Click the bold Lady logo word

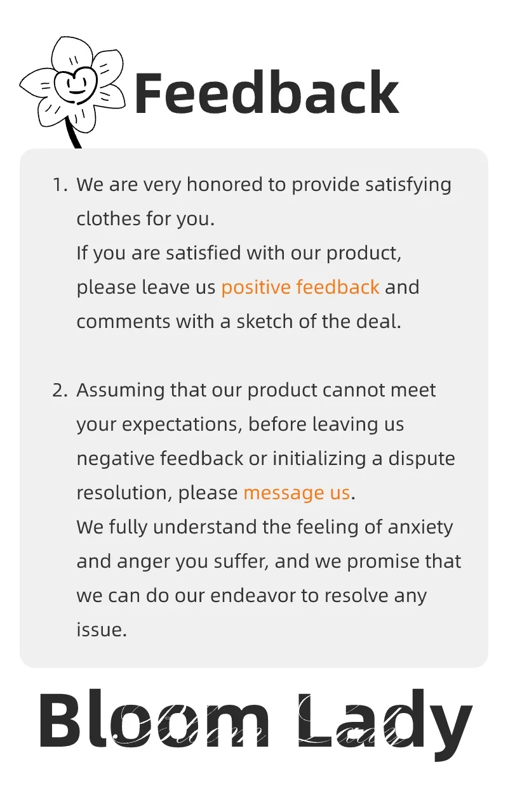click(x=385, y=720)
